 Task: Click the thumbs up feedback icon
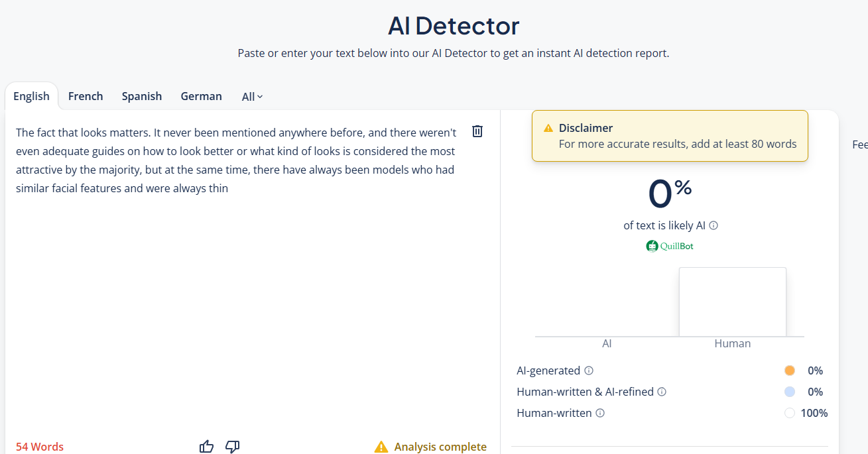pyautogui.click(x=207, y=446)
